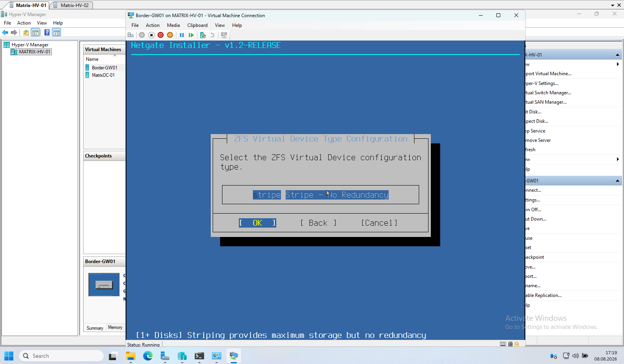Reset VM with green play icon
Viewport: 624px width, 364px height.
[191, 35]
